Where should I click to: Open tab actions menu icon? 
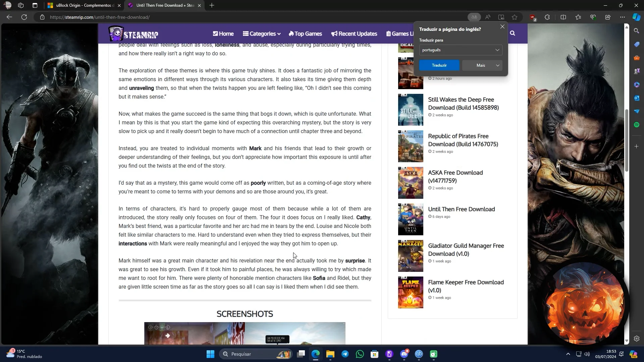pos(35,5)
